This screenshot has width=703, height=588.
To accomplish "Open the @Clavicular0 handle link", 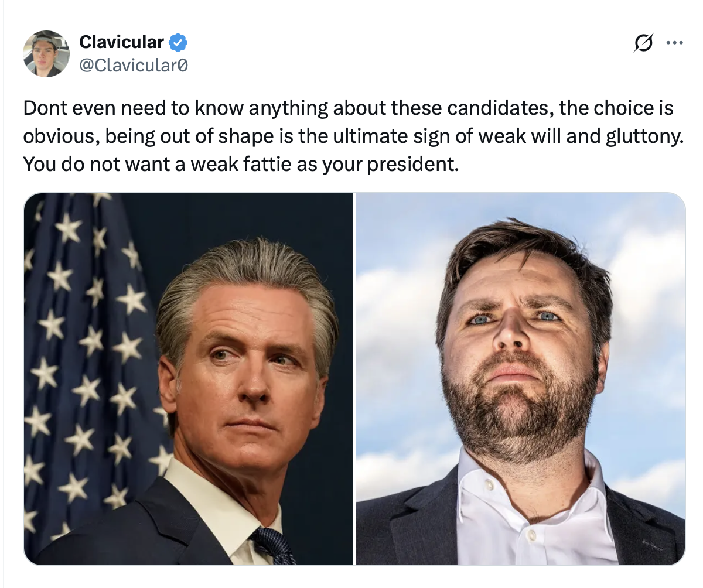I will [x=134, y=65].
